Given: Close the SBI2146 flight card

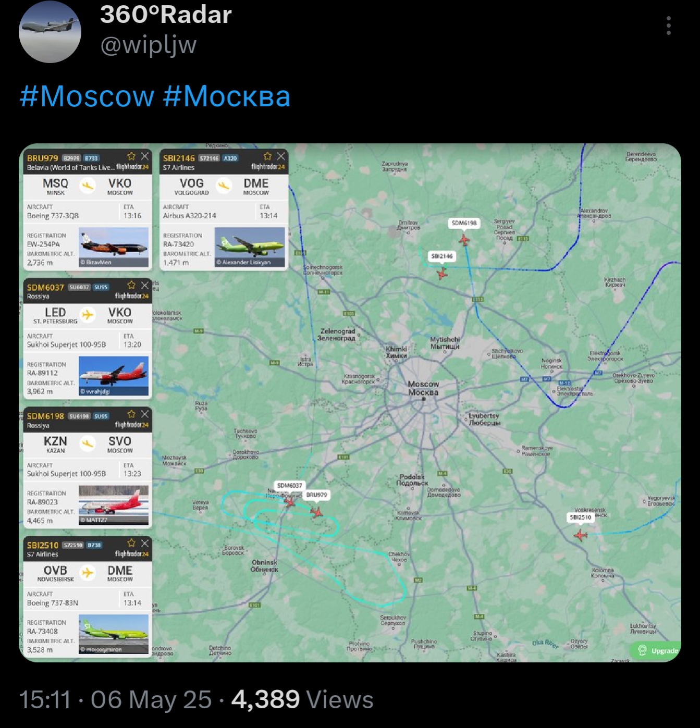Looking at the screenshot, I should pos(281,156).
